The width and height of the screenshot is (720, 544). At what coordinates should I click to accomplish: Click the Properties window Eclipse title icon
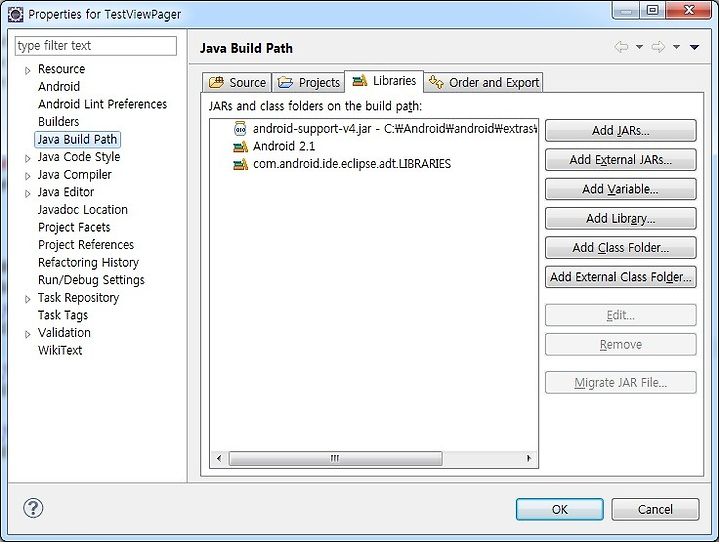tap(16, 14)
